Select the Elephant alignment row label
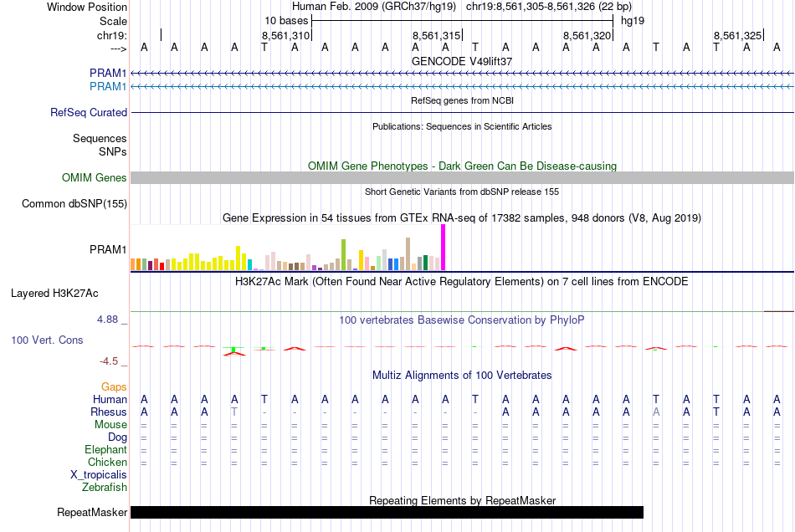Screen dimensions: 795x532 [105, 449]
